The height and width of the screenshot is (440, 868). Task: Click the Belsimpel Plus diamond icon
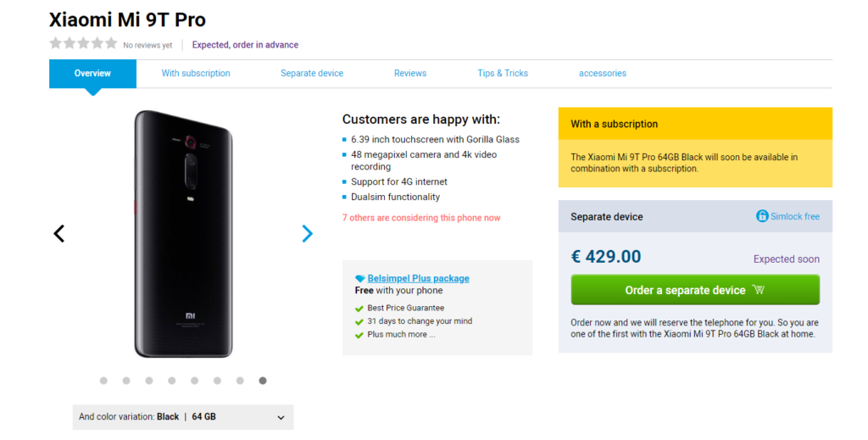coord(360,278)
